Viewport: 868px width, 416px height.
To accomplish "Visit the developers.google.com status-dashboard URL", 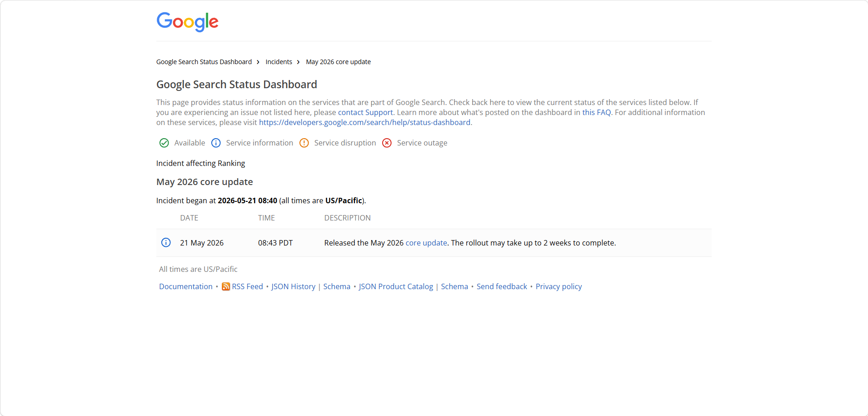I will pyautogui.click(x=364, y=122).
